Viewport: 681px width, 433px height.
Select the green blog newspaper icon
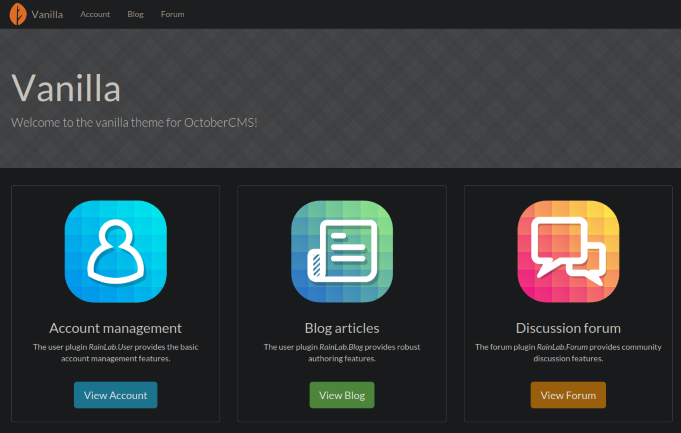[x=341, y=251]
